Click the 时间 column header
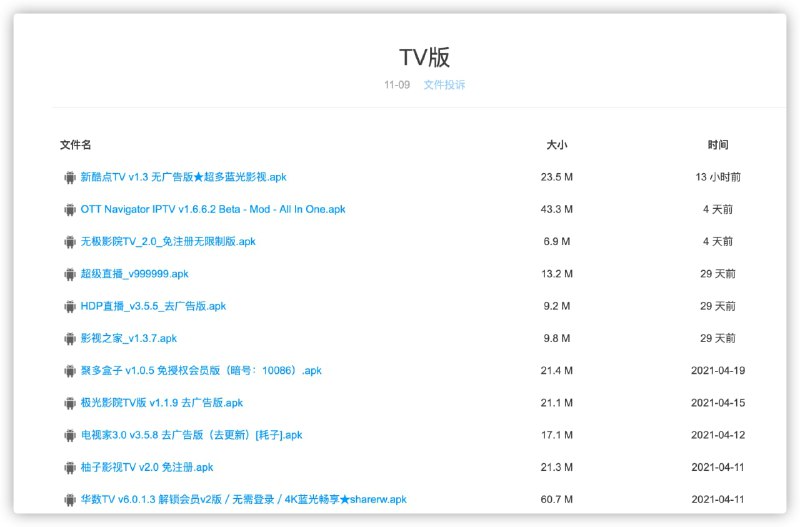Viewport: 800px width, 527px height. [x=718, y=145]
